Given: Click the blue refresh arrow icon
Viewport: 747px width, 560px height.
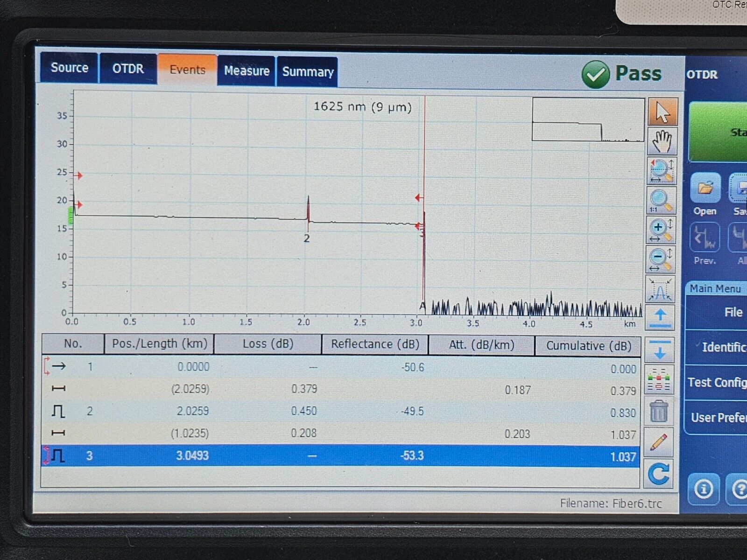Looking at the screenshot, I should tap(658, 474).
